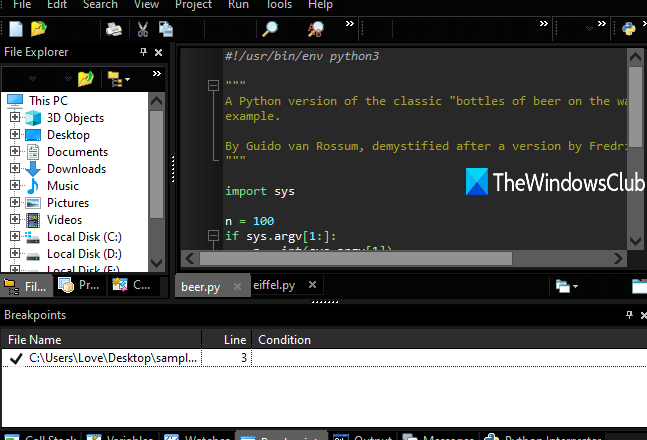Select the Videos folder
Image resolution: width=647 pixels, height=440 pixels.
pyautogui.click(x=64, y=220)
